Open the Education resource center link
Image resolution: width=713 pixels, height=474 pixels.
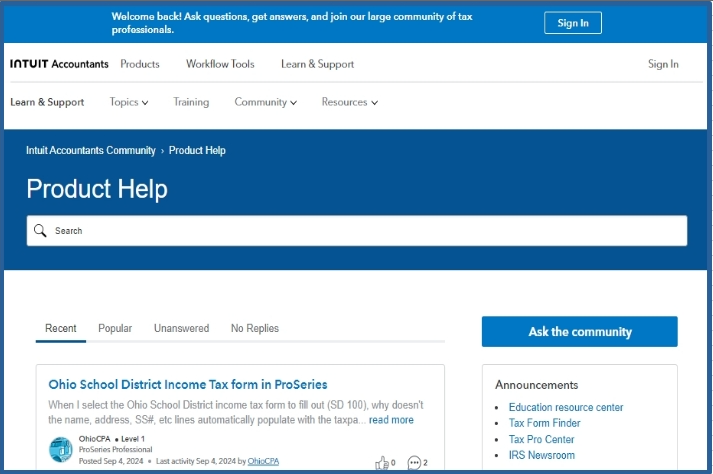566,408
